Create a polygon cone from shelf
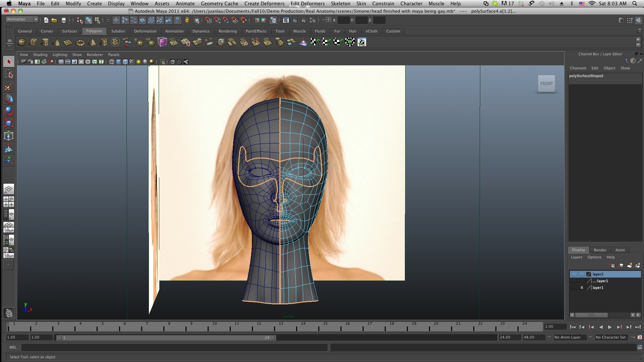This screenshot has width=644, height=362. click(x=57, y=42)
